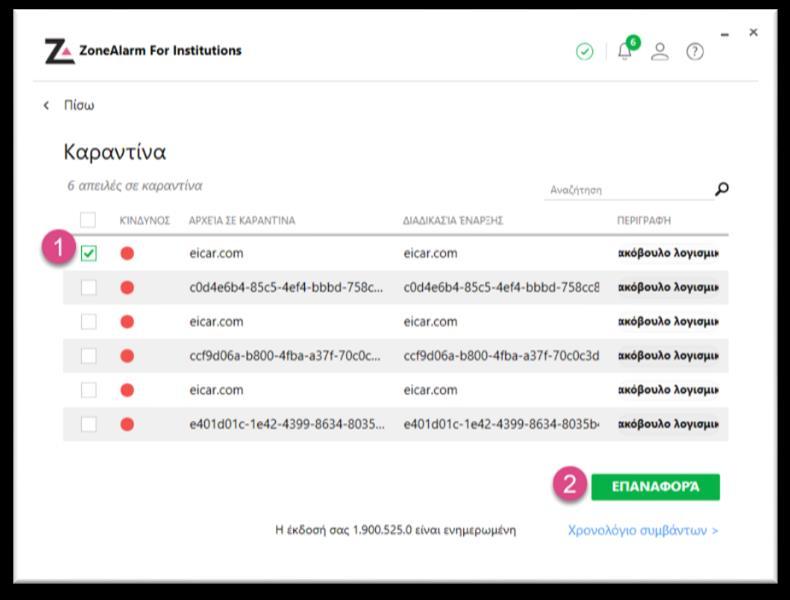Sort by the ΠΕΡΙΓΡΑΦΉ column header
The image size is (790, 600).
click(644, 221)
